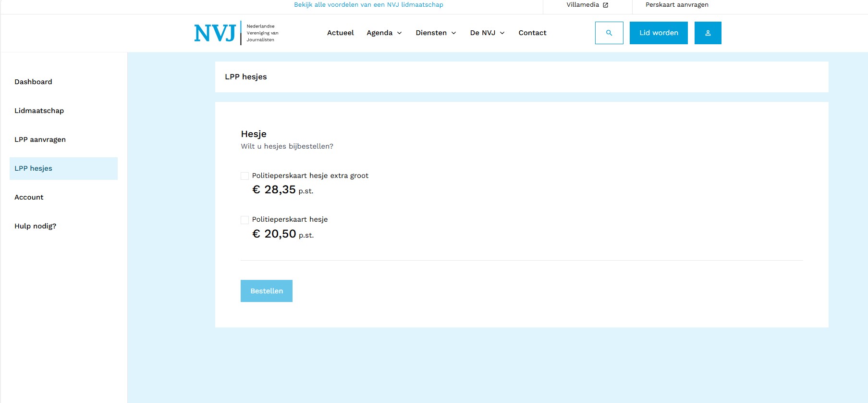Expand the Diensten dropdown chevron
Screen dimensions: 868x403
click(x=453, y=33)
